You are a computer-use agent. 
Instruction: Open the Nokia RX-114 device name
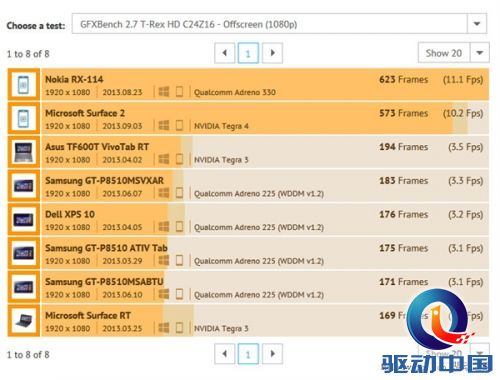tap(74, 79)
